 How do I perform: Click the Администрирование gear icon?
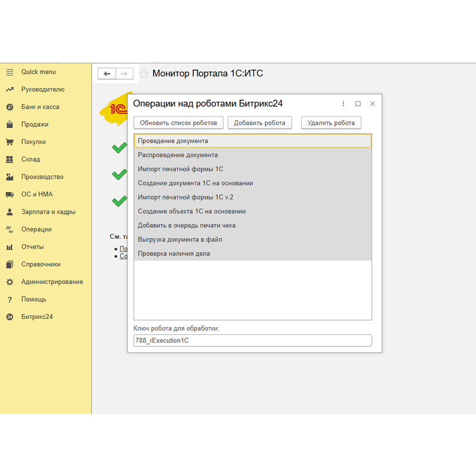(x=10, y=282)
